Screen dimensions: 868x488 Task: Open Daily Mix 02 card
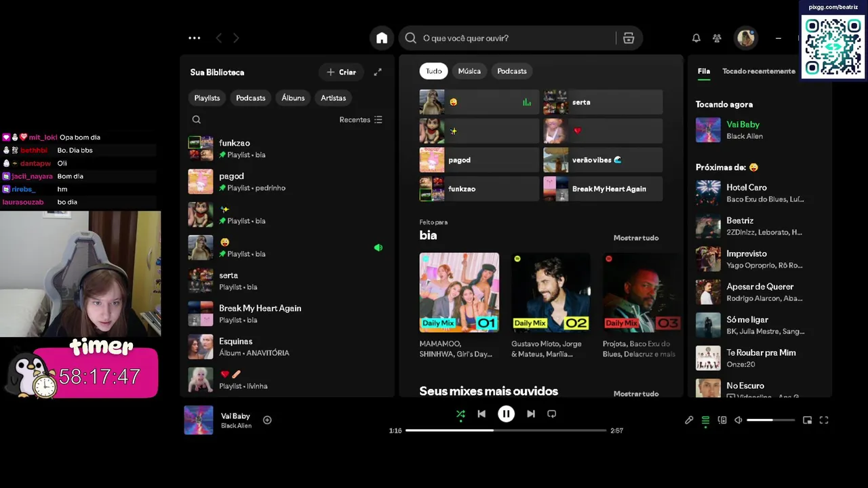point(551,306)
